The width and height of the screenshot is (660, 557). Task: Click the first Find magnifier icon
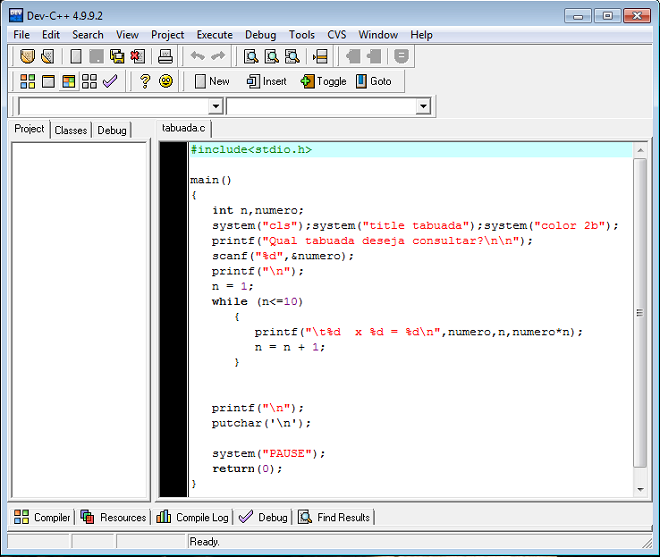click(252, 56)
